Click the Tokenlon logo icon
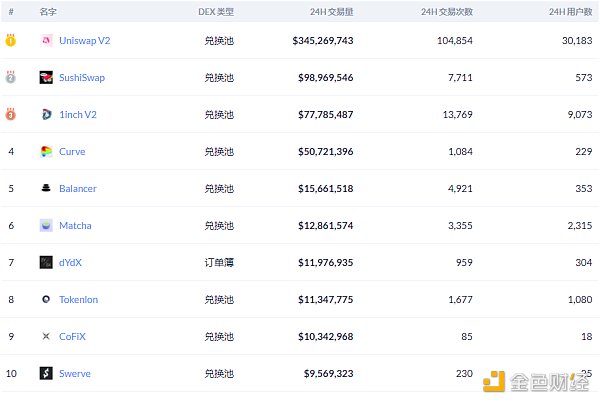Image resolution: width=600 pixels, height=403 pixels. pos(46,299)
